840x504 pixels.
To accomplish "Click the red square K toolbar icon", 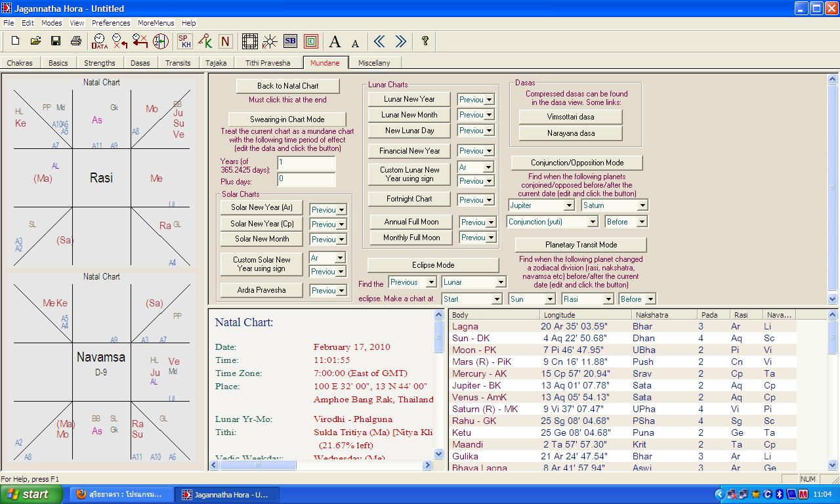I will (x=311, y=41).
